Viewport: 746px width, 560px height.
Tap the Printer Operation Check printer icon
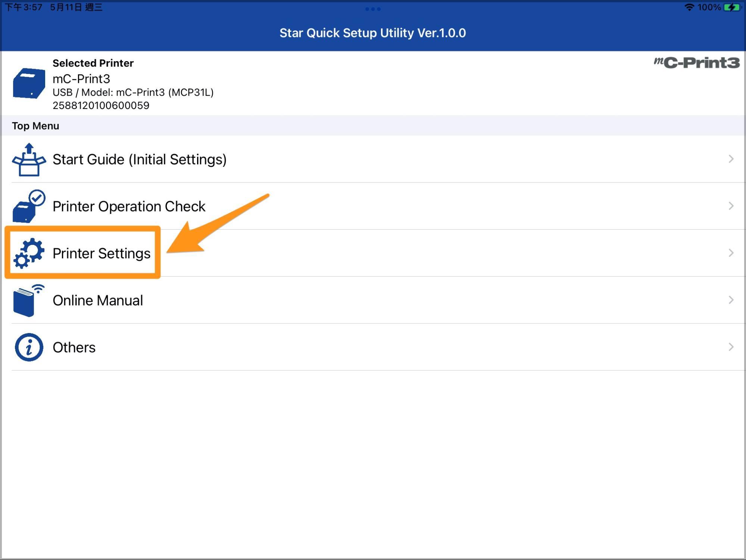[28, 206]
